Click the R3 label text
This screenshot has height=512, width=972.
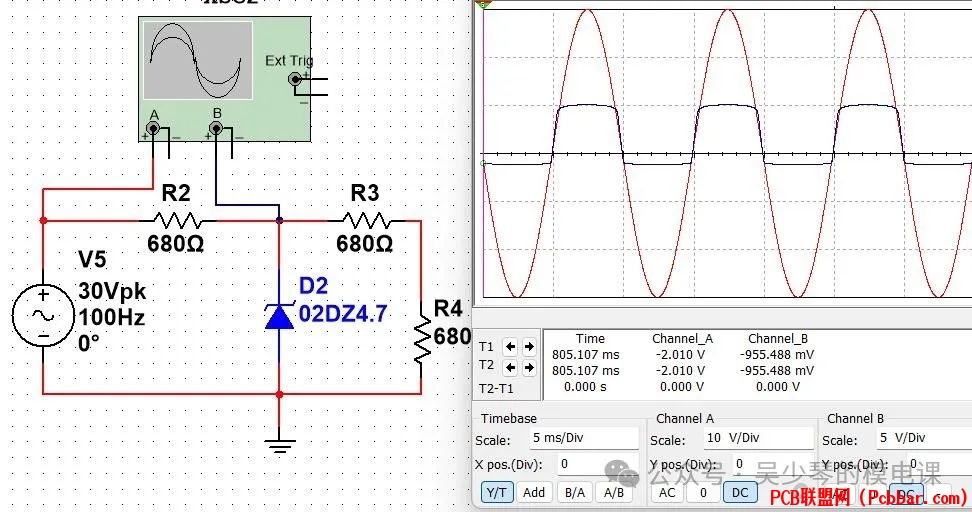coord(365,193)
